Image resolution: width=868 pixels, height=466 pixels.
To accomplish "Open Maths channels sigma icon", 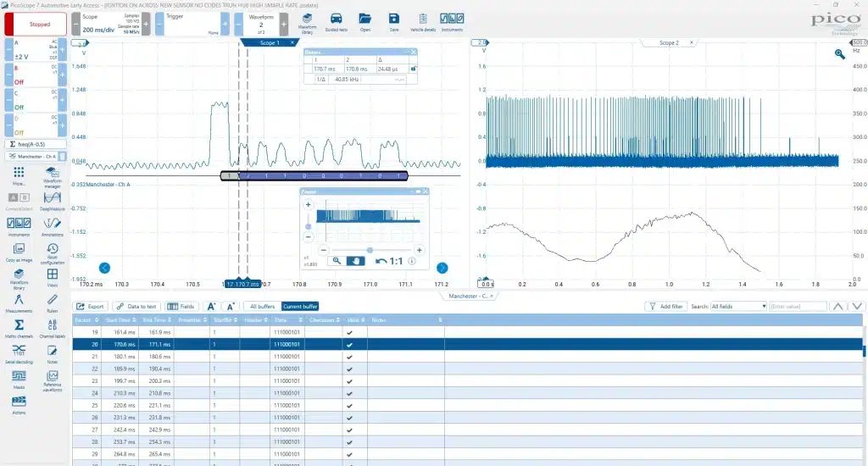I will click(19, 328).
